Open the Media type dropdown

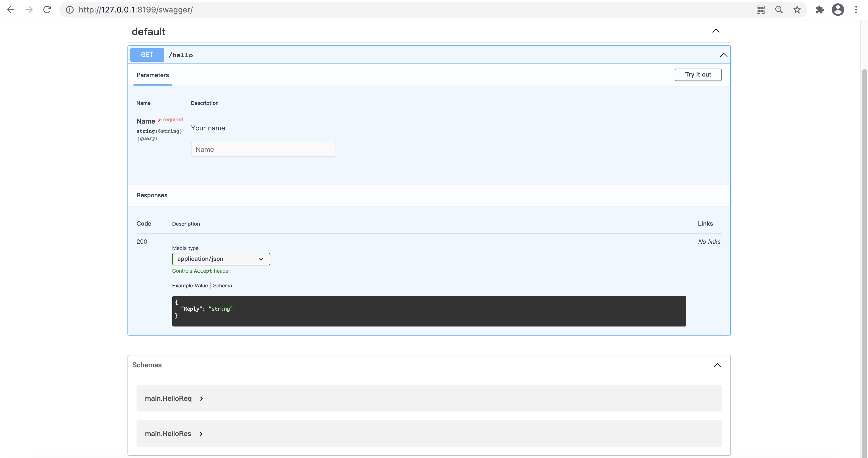point(221,259)
